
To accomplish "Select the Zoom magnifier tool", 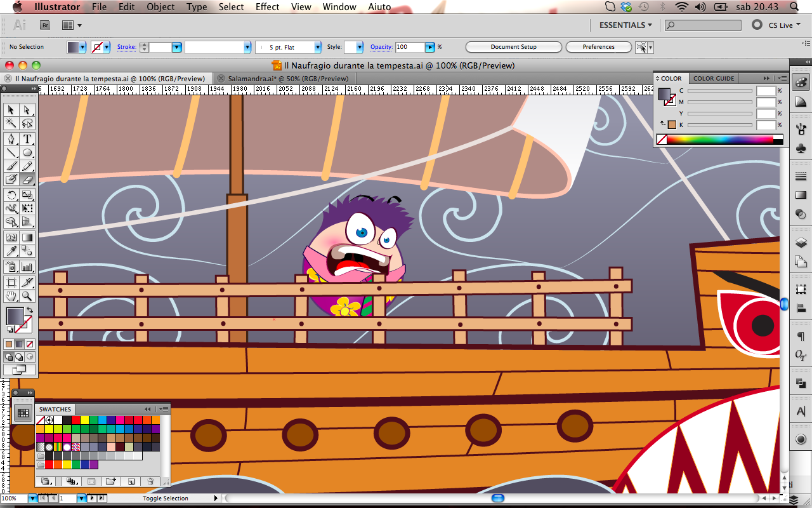I will tap(27, 296).
